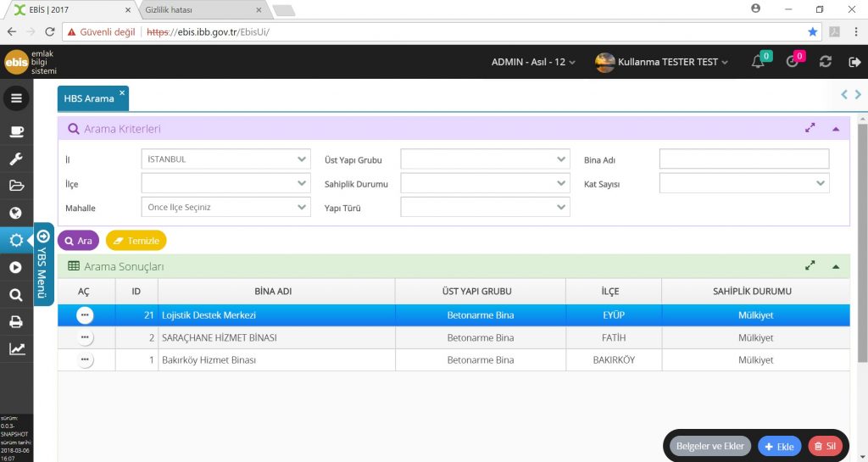Open the İl dropdown showing İSTANBUL

[225, 159]
